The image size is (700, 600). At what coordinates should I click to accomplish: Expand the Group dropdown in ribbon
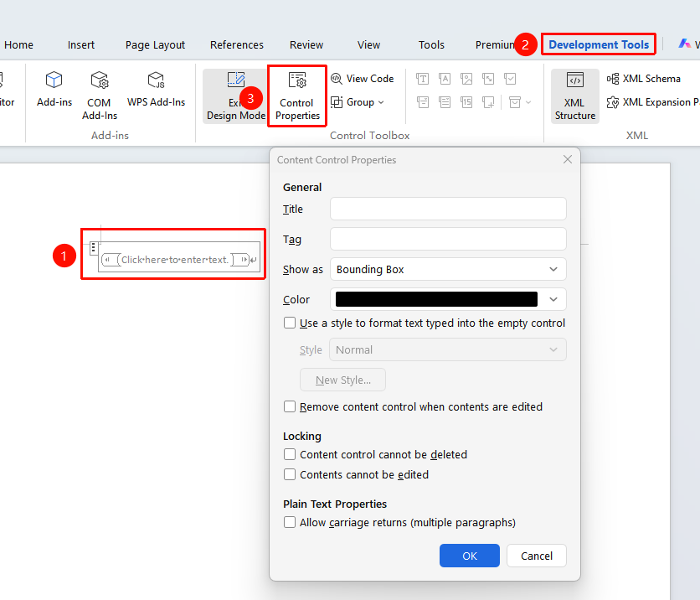pyautogui.click(x=381, y=102)
